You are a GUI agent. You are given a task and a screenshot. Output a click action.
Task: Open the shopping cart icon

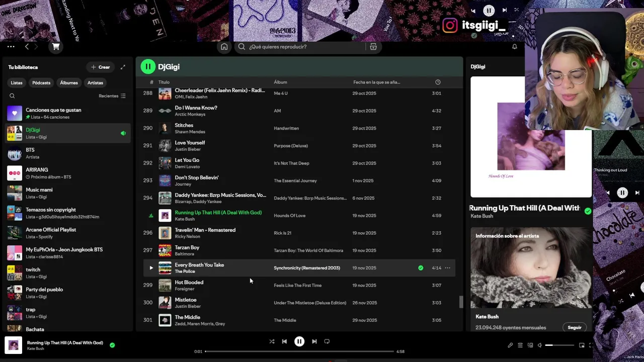(56, 47)
